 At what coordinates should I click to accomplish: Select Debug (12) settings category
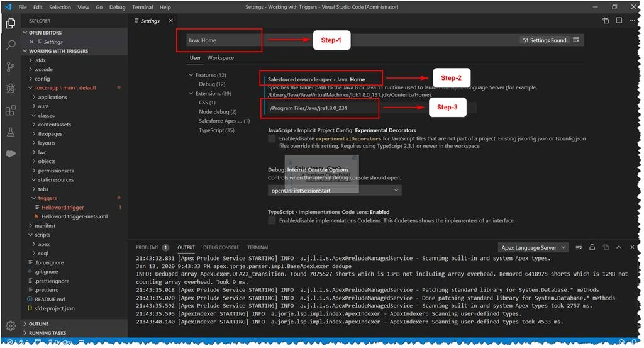(212, 84)
